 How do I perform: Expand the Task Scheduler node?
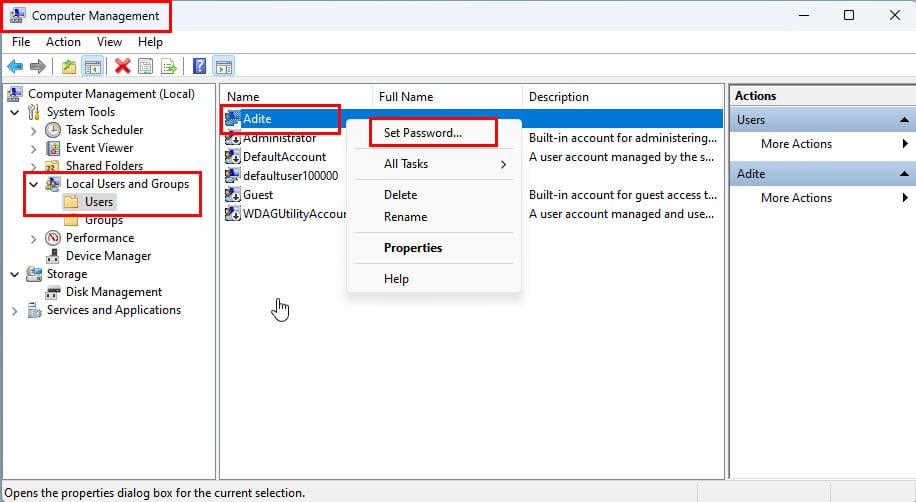(33, 130)
